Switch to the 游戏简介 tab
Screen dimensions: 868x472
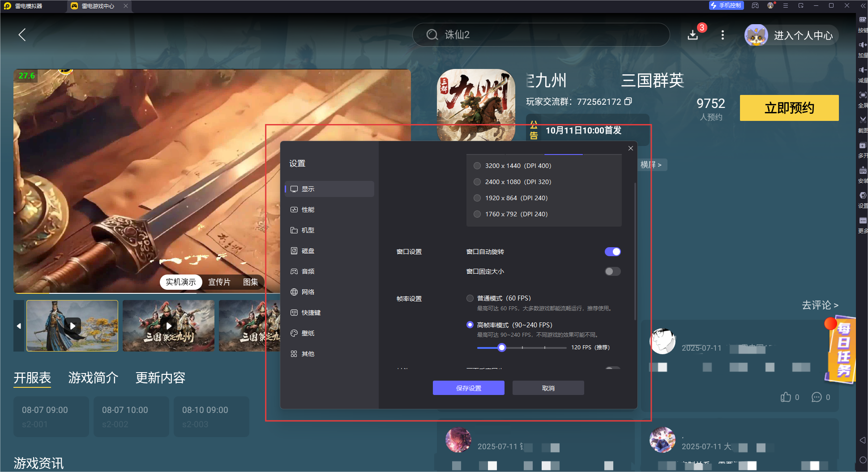tap(93, 378)
